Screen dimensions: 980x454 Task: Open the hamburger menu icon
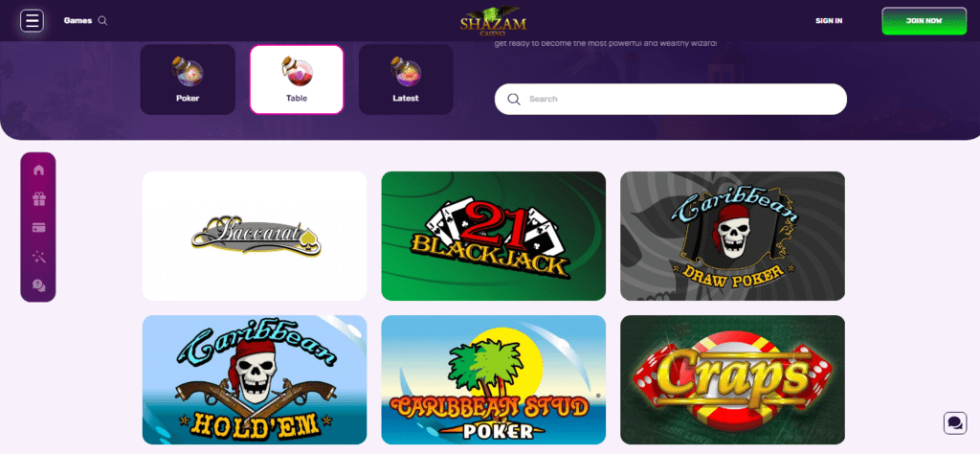pos(32,21)
